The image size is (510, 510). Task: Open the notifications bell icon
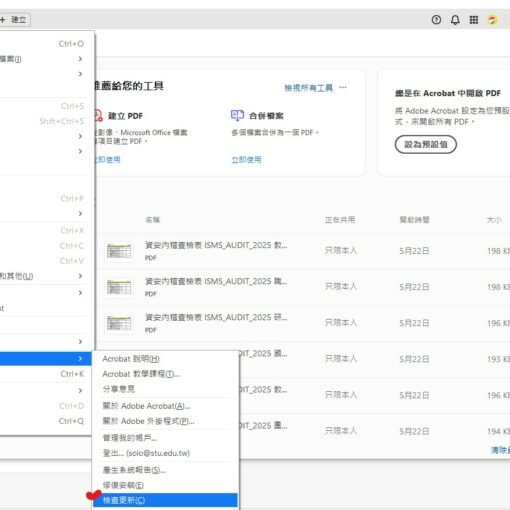tap(455, 20)
